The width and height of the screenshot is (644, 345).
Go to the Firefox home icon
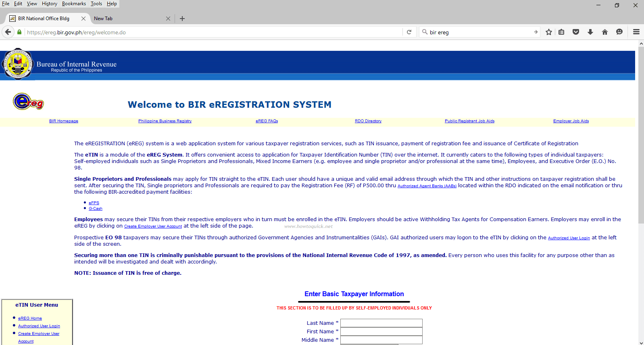605,32
